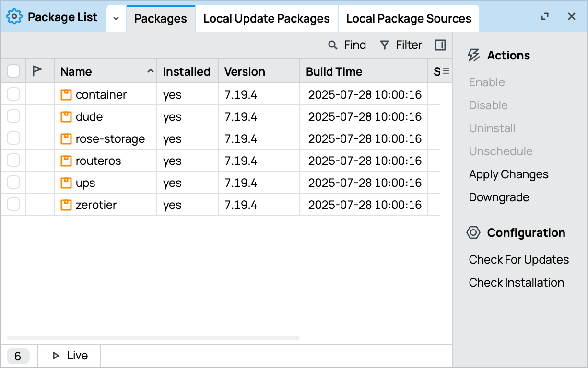Tick the checkbox for the dude package
Screen dimensions: 588x368
tap(13, 117)
